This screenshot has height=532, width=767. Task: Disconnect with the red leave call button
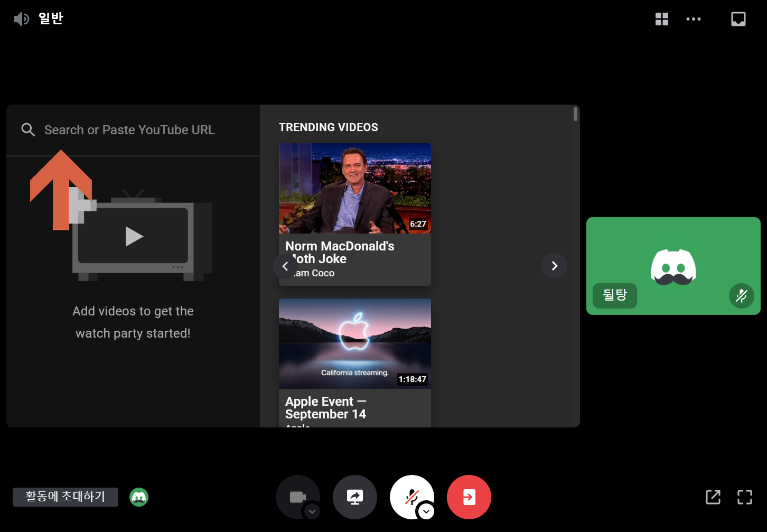coord(469,497)
